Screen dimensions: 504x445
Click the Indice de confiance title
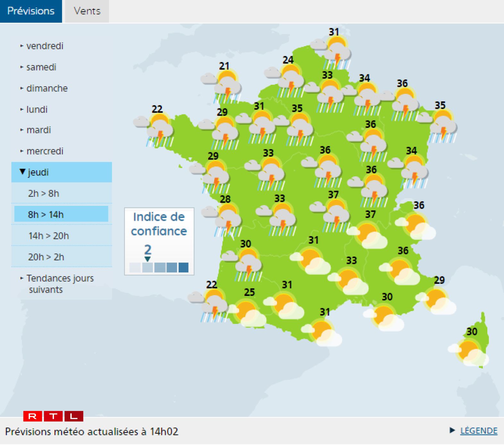coord(159,224)
